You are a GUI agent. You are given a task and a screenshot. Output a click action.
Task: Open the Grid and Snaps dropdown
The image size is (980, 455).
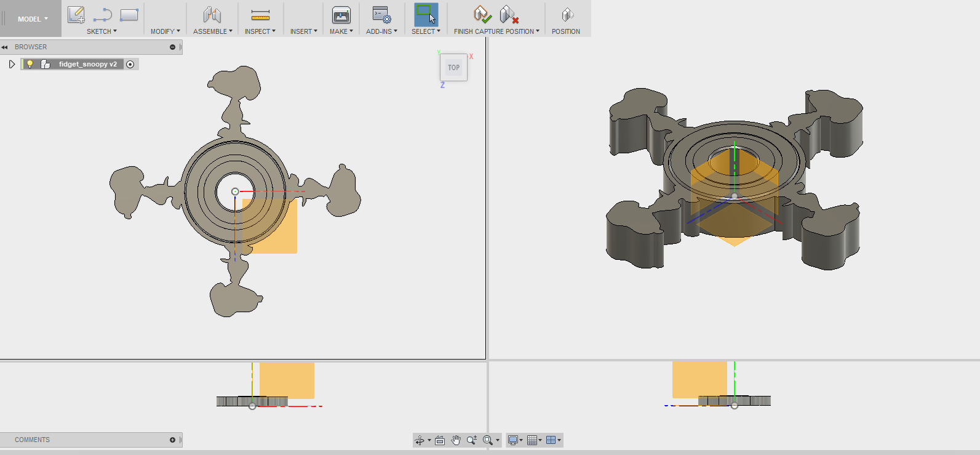[534, 440]
